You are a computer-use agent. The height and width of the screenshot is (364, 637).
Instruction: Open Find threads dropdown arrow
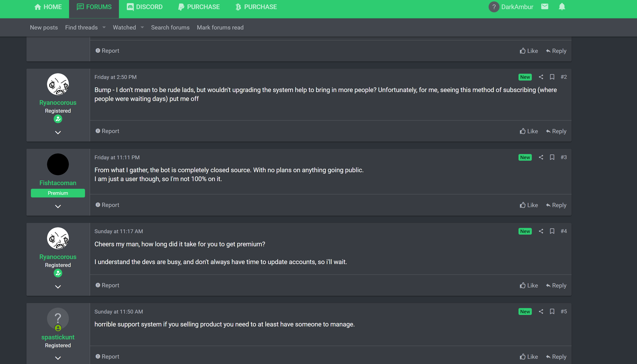104,27
